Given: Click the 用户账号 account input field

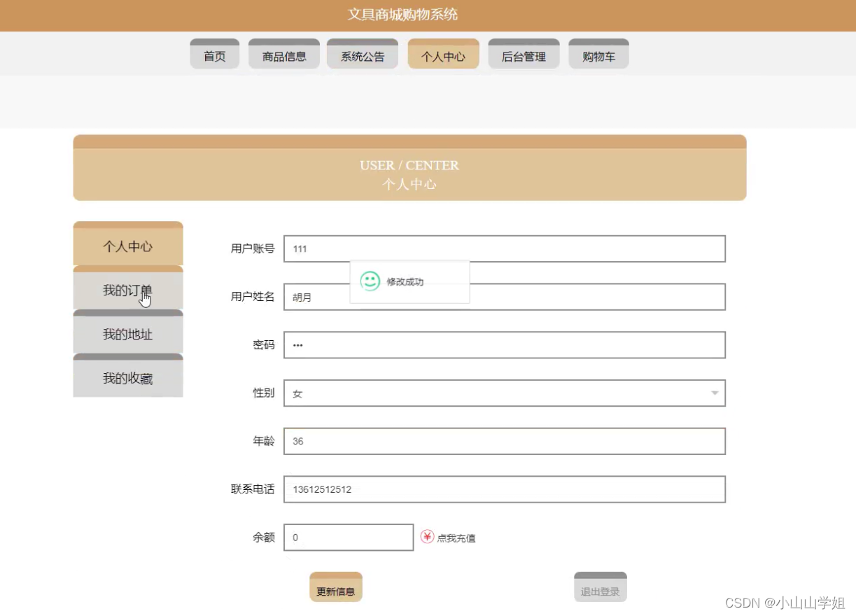Looking at the screenshot, I should [x=504, y=248].
